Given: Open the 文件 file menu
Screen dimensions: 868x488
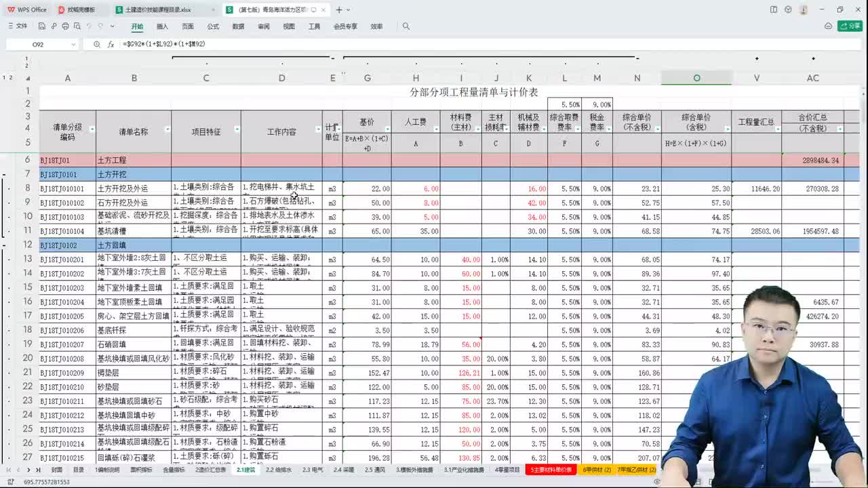Looking at the screenshot, I should coord(18,26).
